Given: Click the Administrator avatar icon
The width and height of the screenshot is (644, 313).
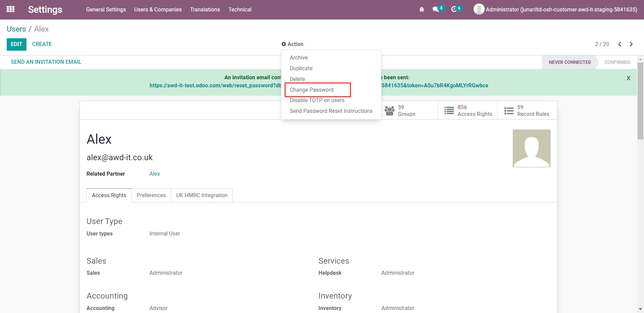Looking at the screenshot, I should (x=479, y=9).
